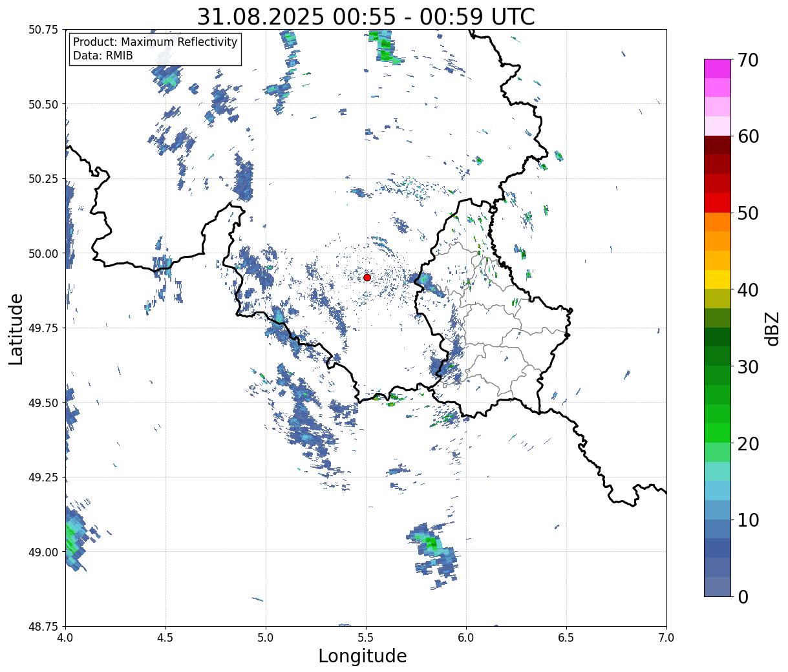Click the 20 tick label on colorbar

[x=747, y=444]
